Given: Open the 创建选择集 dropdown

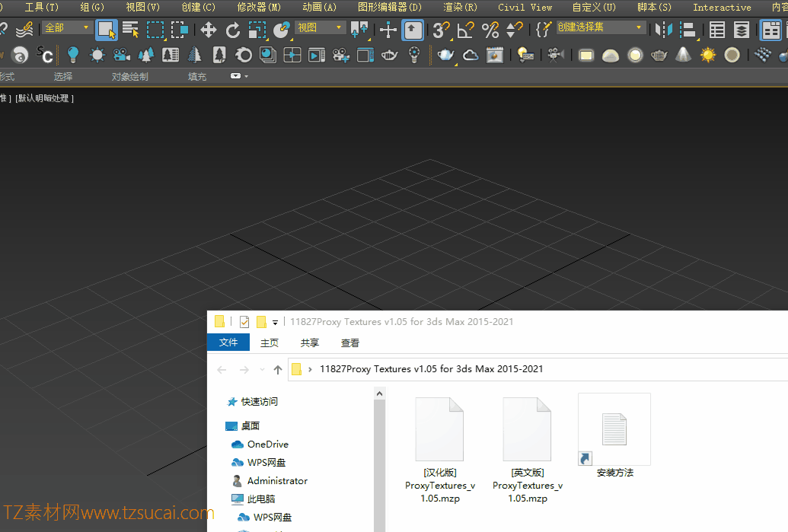Looking at the screenshot, I should 600,27.
